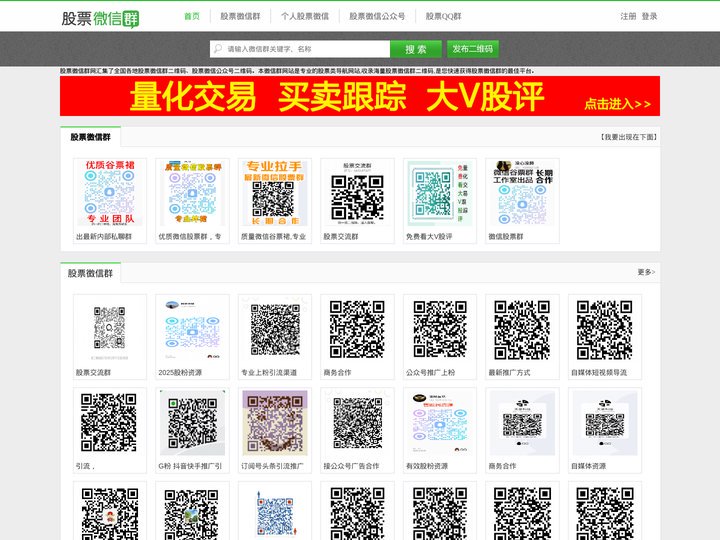Click the 发布二维码 button
720x540 pixels.
pos(472,49)
